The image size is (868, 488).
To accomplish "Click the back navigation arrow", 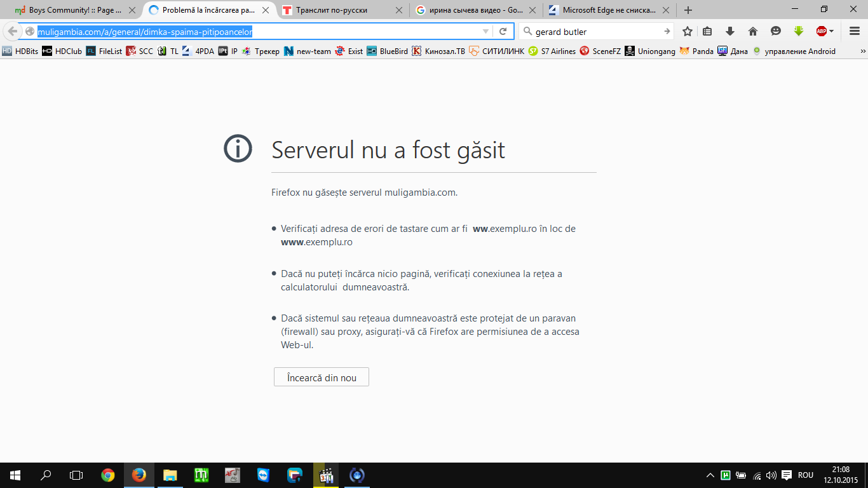I will click(x=13, y=31).
